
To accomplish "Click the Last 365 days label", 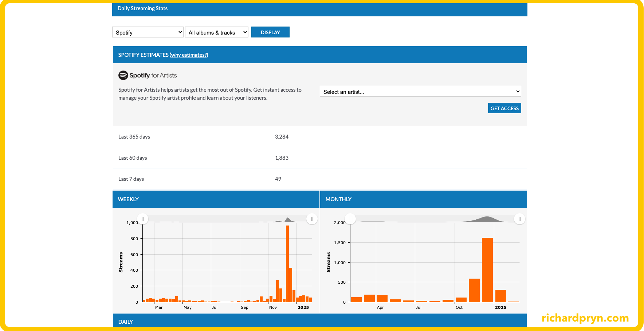I will 134,137.
